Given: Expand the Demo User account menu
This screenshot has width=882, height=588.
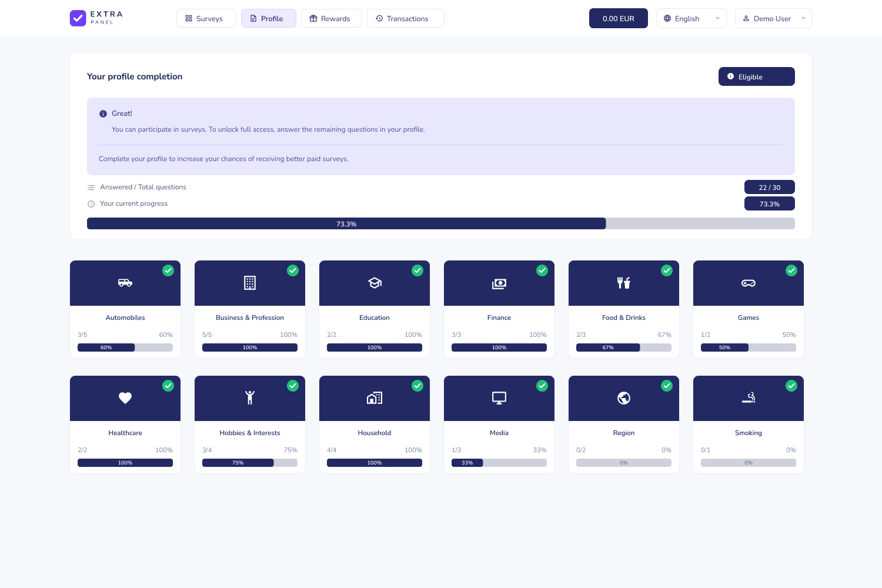Looking at the screenshot, I should tap(774, 18).
